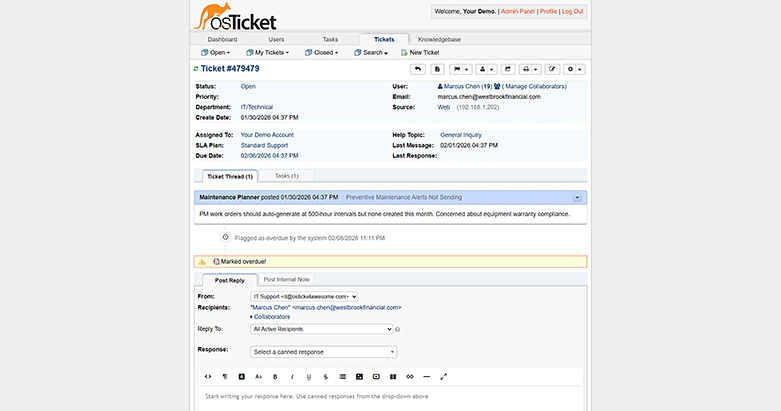Image resolution: width=781 pixels, height=411 pixels.
Task: Open the Search submenu
Action: [x=371, y=52]
